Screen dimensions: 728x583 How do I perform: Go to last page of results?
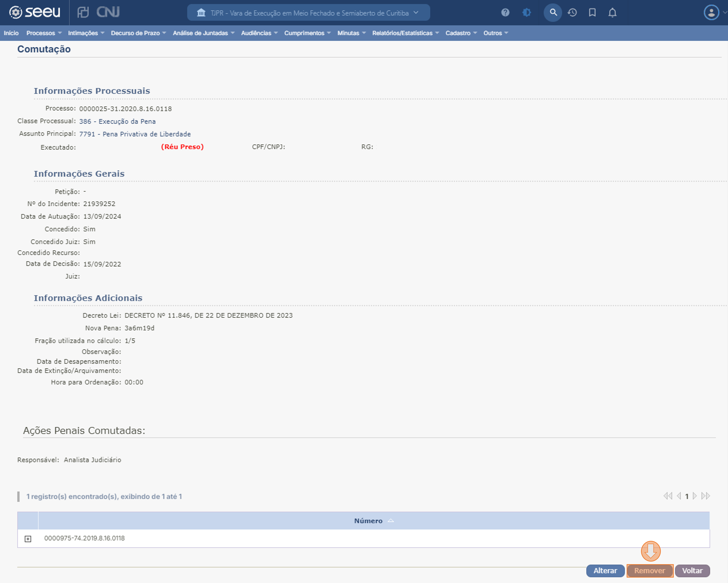click(x=705, y=496)
